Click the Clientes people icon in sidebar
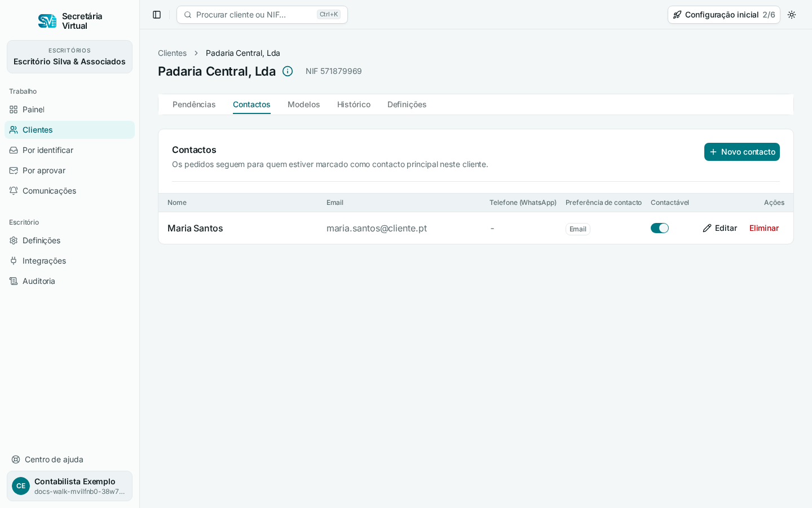 14,130
